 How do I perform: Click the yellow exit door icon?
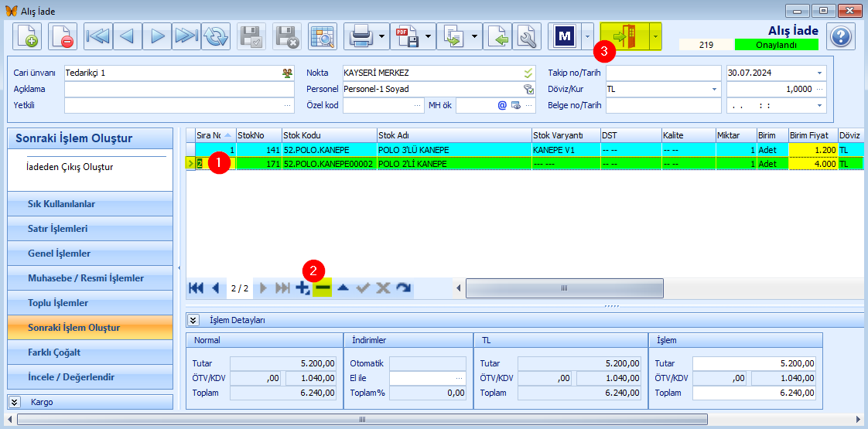tap(624, 37)
